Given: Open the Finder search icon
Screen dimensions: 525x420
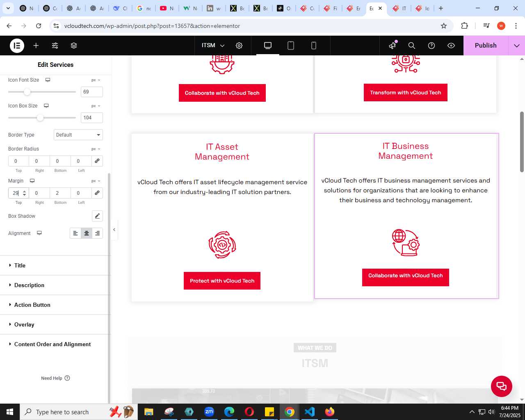Looking at the screenshot, I should tap(412, 46).
